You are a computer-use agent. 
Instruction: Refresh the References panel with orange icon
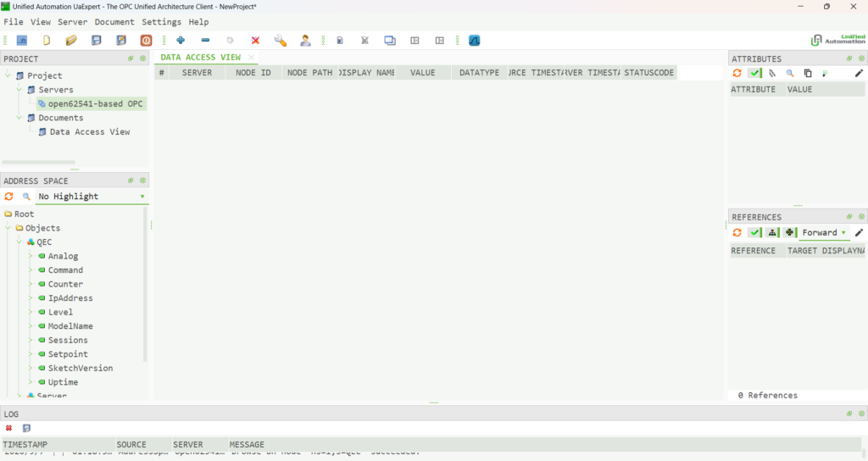pos(737,232)
